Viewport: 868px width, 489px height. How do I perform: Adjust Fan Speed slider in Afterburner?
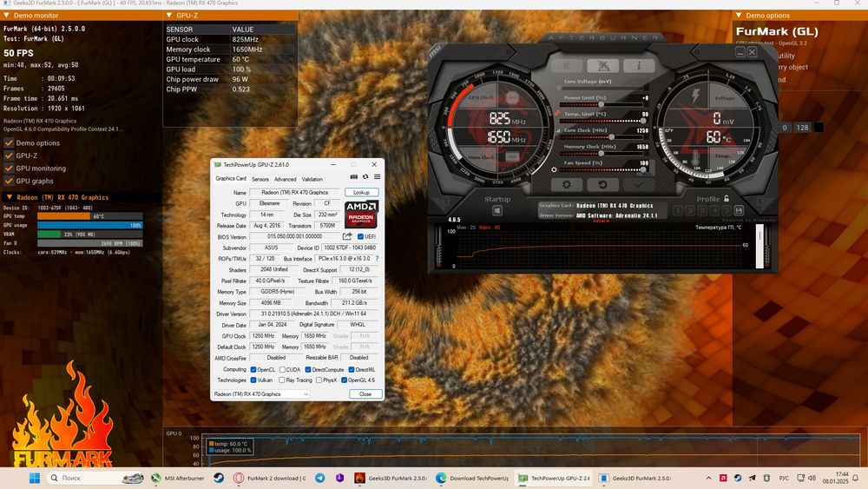(602, 169)
